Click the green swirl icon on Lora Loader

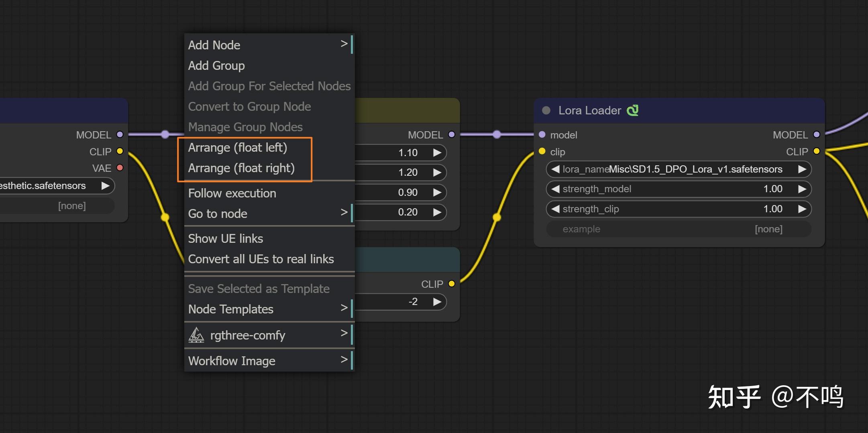click(633, 110)
